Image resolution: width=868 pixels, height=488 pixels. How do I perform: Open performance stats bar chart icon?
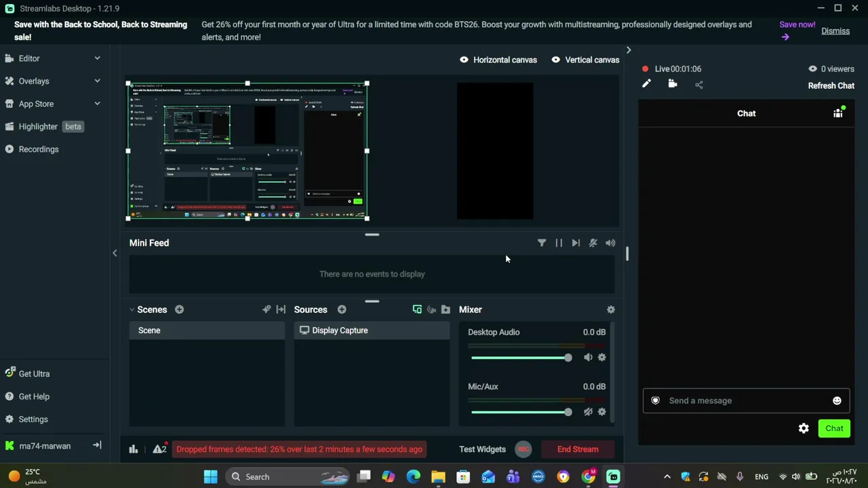tap(134, 449)
